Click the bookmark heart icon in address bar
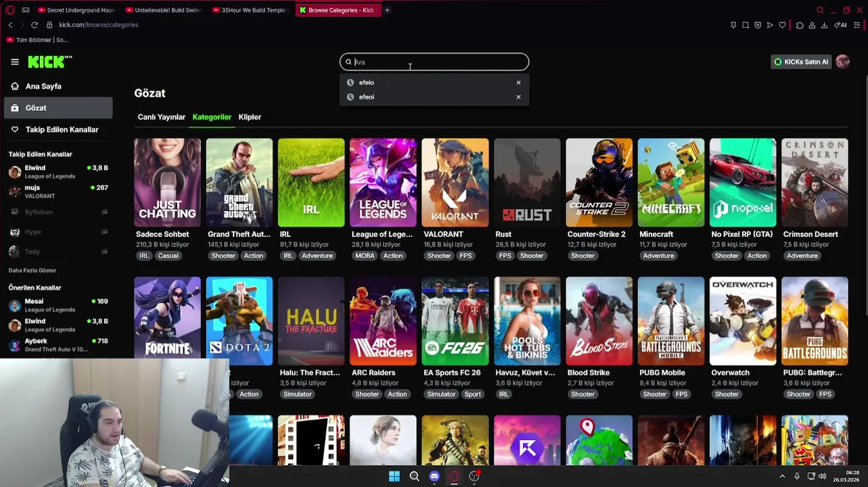This screenshot has width=868, height=487. tap(783, 25)
